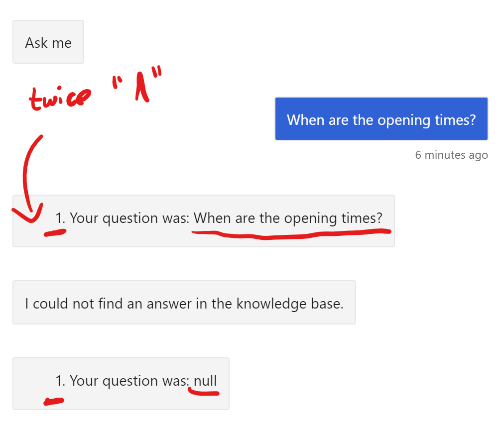This screenshot has height=424, width=504.
Task: Click the long red underline beneath the echoed question
Action: tap(291, 234)
